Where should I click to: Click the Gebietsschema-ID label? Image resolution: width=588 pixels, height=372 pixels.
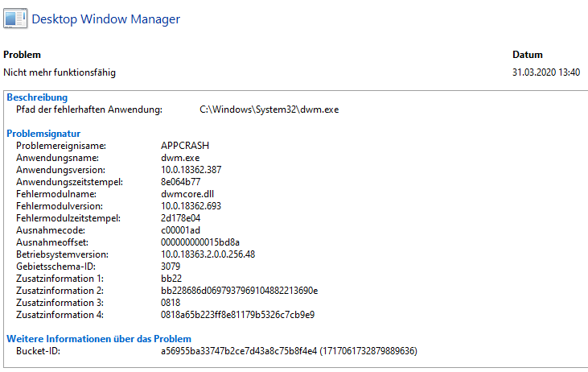click(x=56, y=267)
